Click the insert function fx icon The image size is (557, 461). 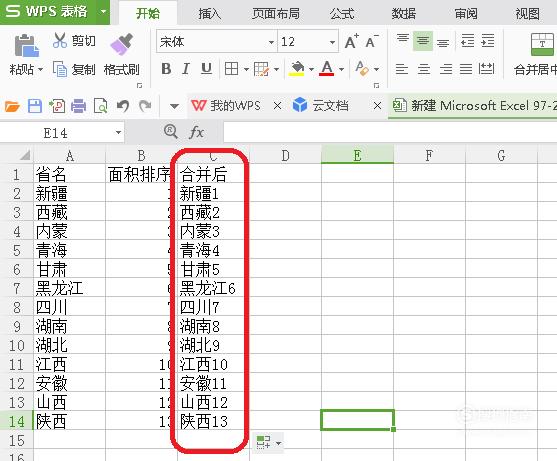coord(196,132)
